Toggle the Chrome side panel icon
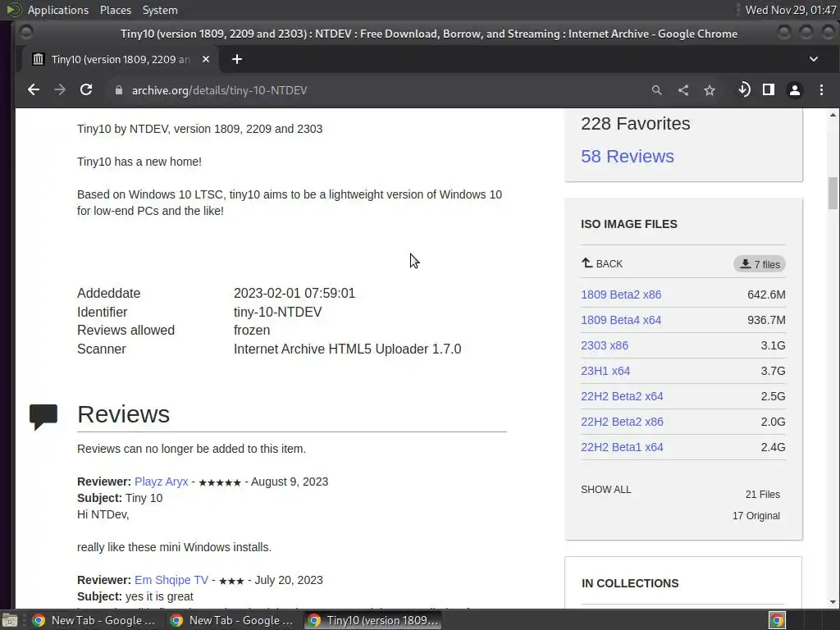Screen dimensions: 840x630 click(769, 89)
